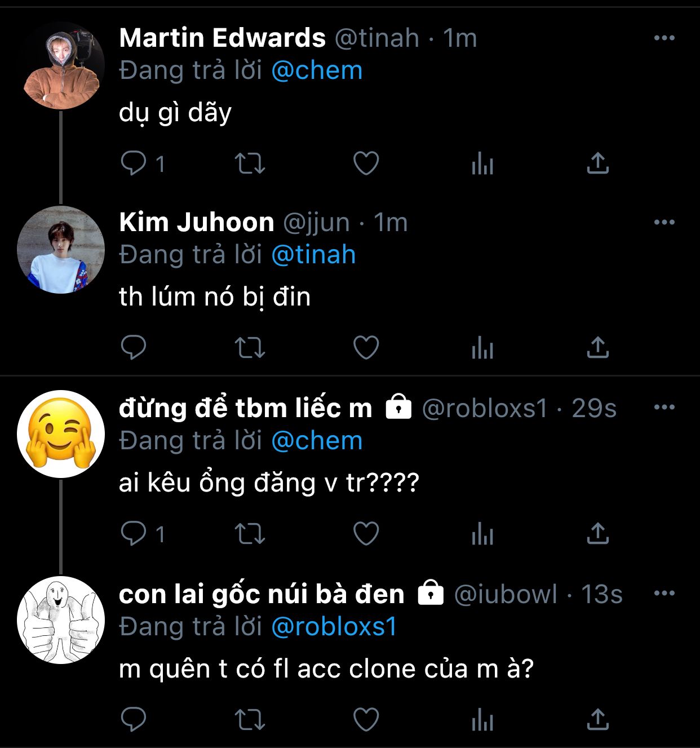Open more menu on Kim Juhoon's tweet

coord(664,222)
